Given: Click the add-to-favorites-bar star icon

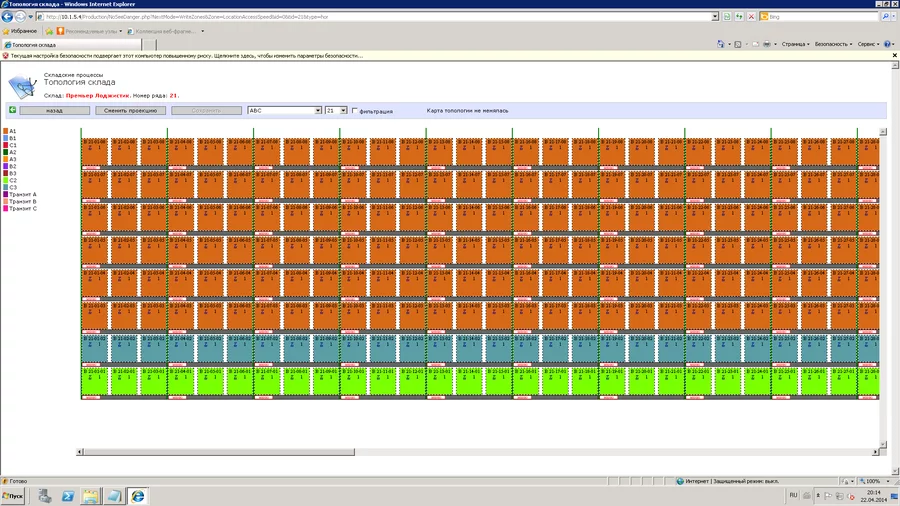Looking at the screenshot, I should coord(49,31).
